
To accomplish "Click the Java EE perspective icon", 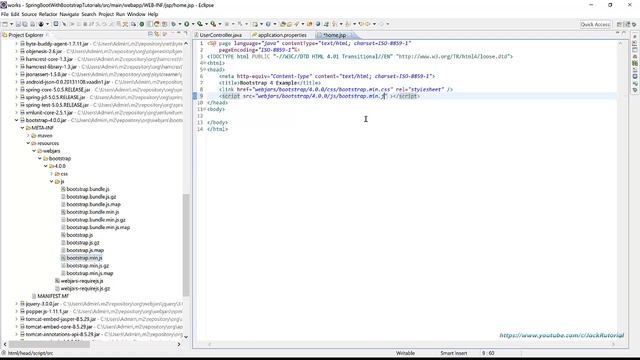I will click(x=627, y=24).
